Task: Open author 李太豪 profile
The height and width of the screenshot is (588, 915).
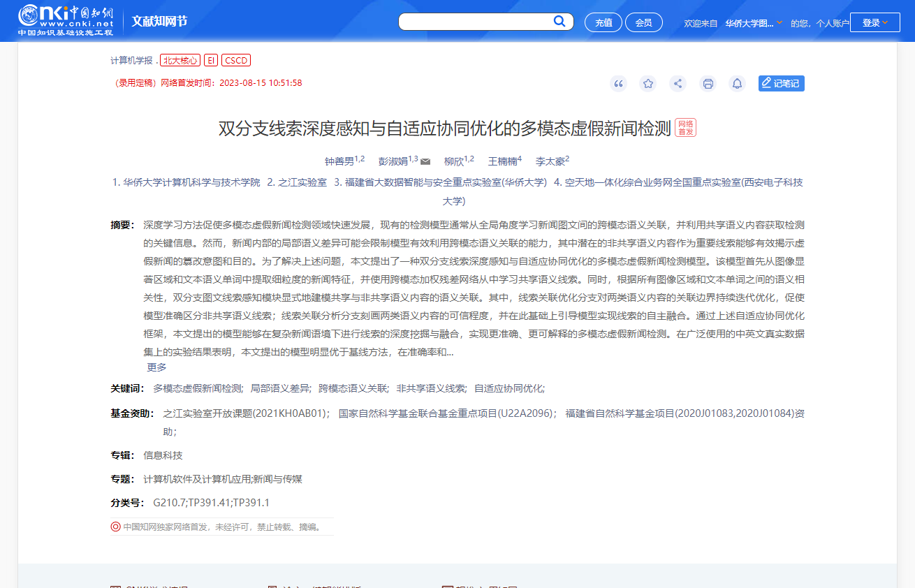Action: pyautogui.click(x=550, y=161)
